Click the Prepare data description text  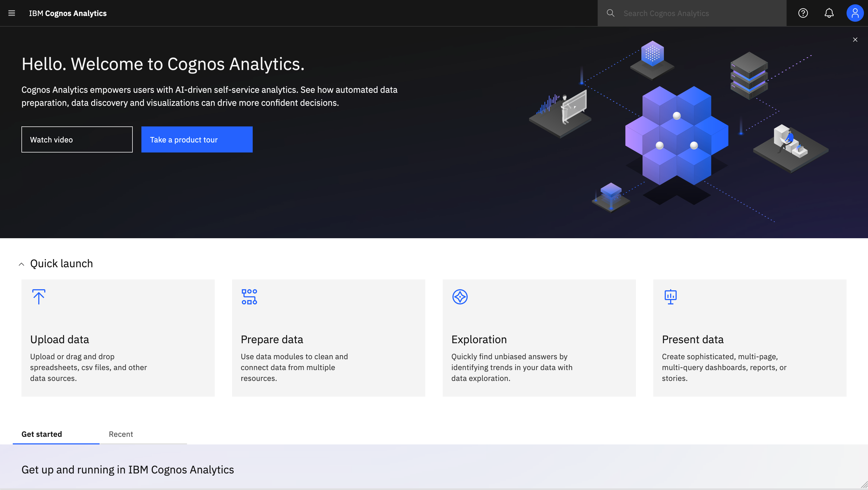tap(294, 367)
